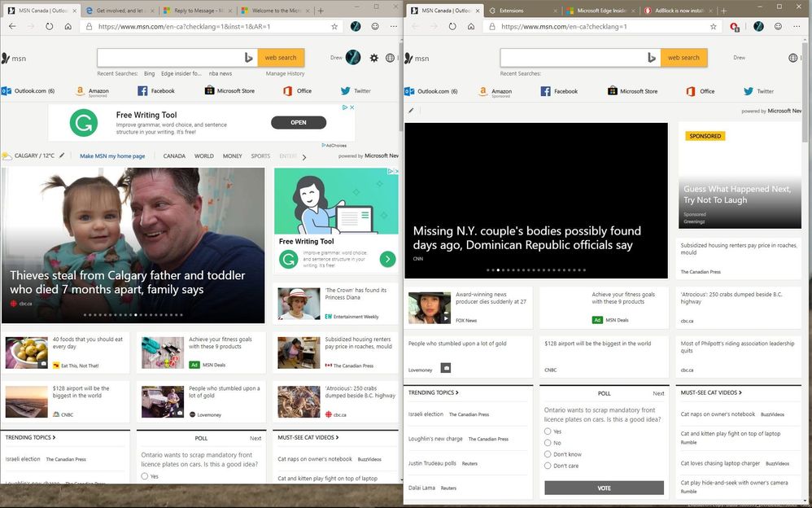Open Outlook.com shortcut in left window
The width and height of the screenshot is (812, 508).
tap(28, 90)
